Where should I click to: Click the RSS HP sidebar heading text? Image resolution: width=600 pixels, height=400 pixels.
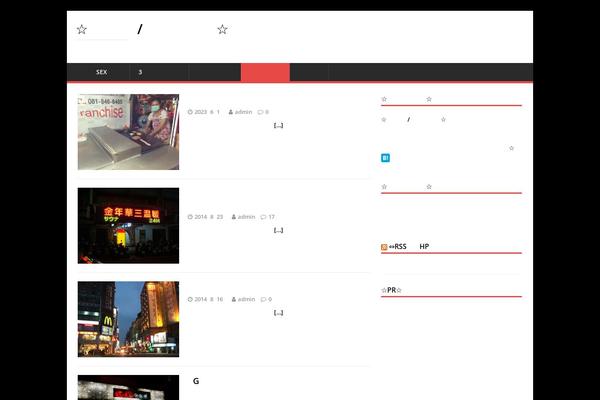click(409, 247)
